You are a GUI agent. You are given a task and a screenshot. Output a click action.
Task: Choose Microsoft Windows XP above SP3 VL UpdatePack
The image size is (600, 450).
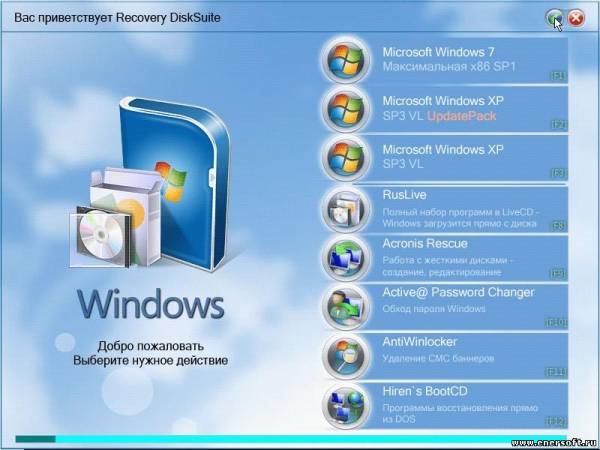(443, 101)
